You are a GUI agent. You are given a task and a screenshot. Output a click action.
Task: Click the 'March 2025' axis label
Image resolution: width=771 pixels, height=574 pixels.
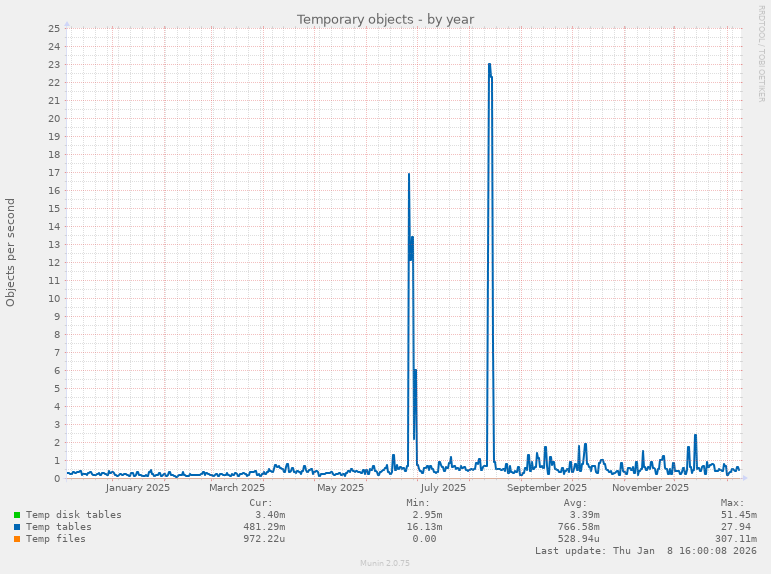(x=237, y=488)
